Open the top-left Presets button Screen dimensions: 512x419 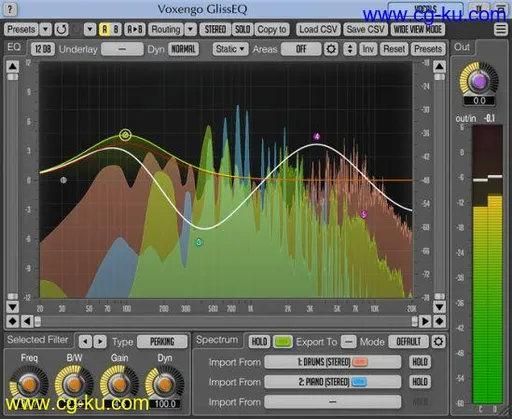click(x=21, y=30)
